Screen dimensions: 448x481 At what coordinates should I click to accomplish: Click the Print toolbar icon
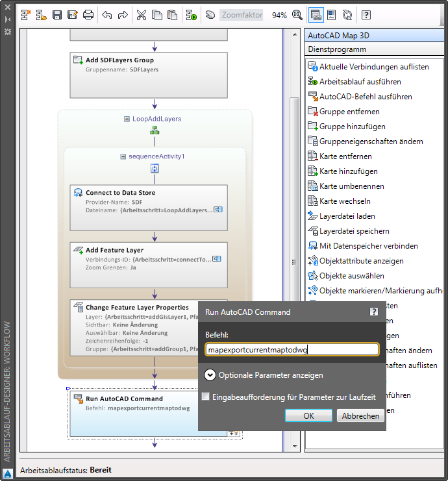[x=88, y=15]
